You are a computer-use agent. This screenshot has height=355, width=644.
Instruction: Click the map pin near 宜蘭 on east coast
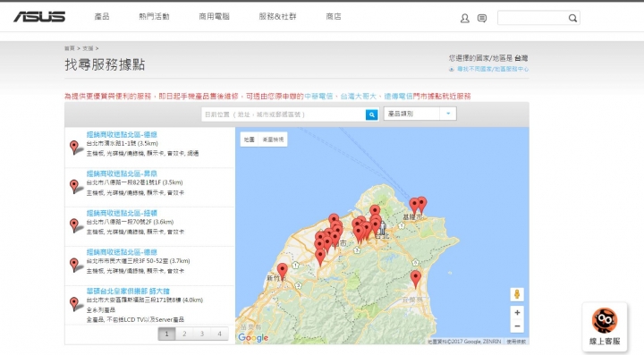tap(416, 279)
